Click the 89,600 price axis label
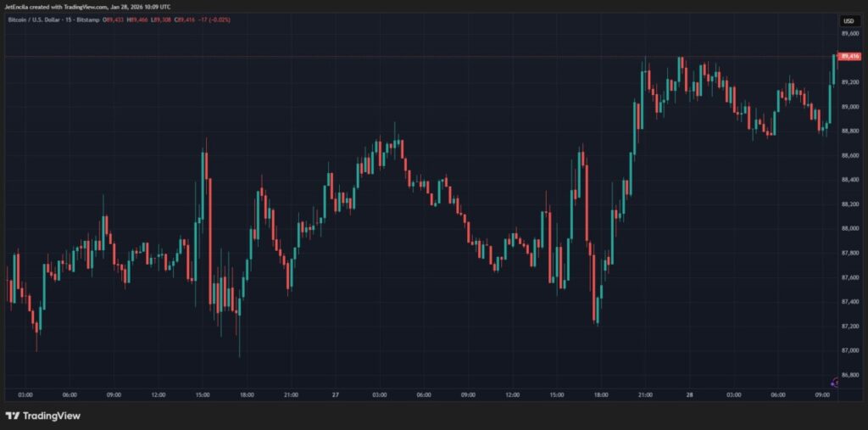 849,33
